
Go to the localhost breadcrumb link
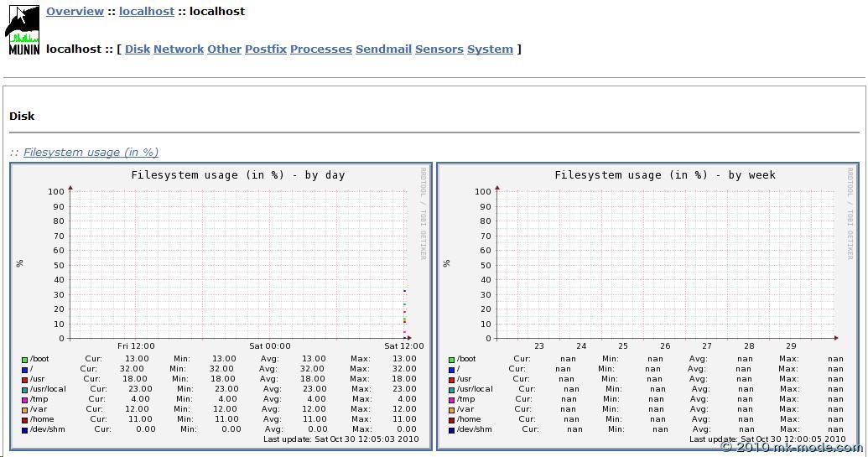point(146,12)
